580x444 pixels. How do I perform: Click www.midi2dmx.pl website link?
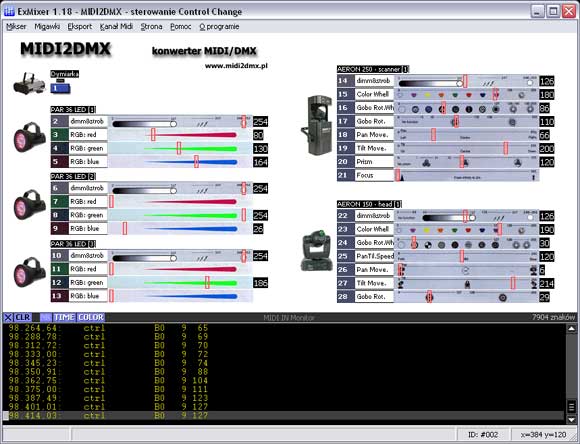click(236, 66)
